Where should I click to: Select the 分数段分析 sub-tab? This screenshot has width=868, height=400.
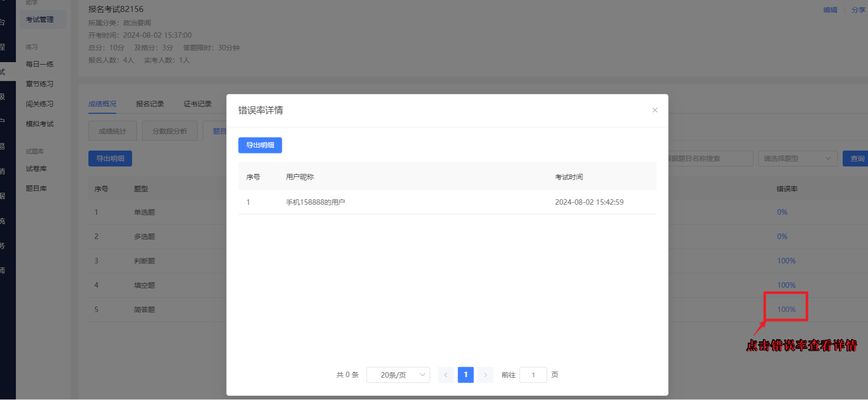[170, 131]
